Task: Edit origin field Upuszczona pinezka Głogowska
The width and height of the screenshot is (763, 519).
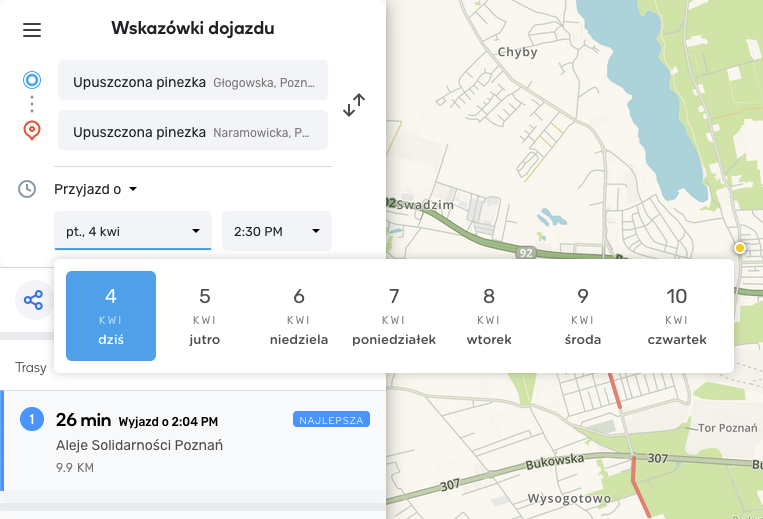Action: click(x=193, y=80)
